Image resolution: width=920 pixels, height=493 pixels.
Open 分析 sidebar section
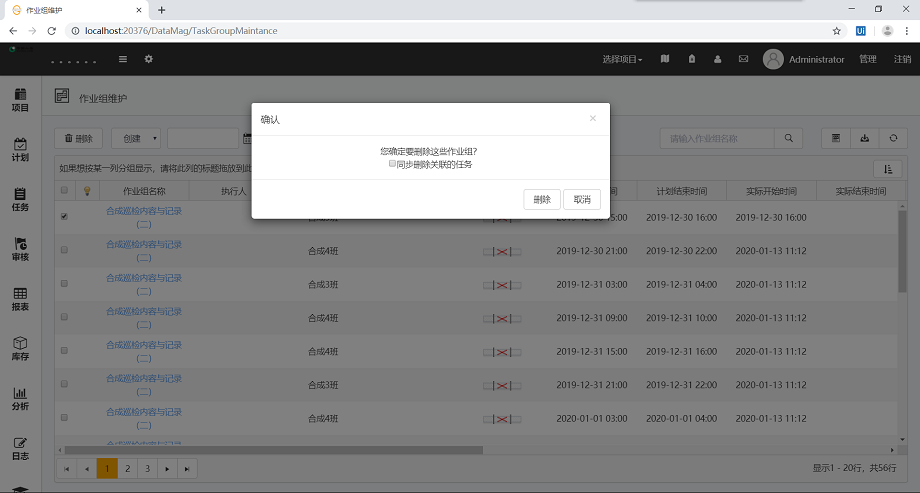pos(20,399)
